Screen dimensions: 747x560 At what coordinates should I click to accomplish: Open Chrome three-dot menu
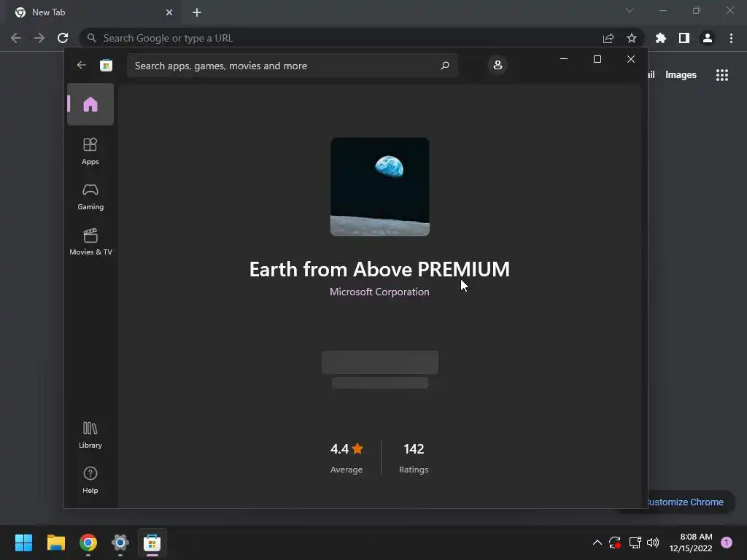click(x=731, y=38)
